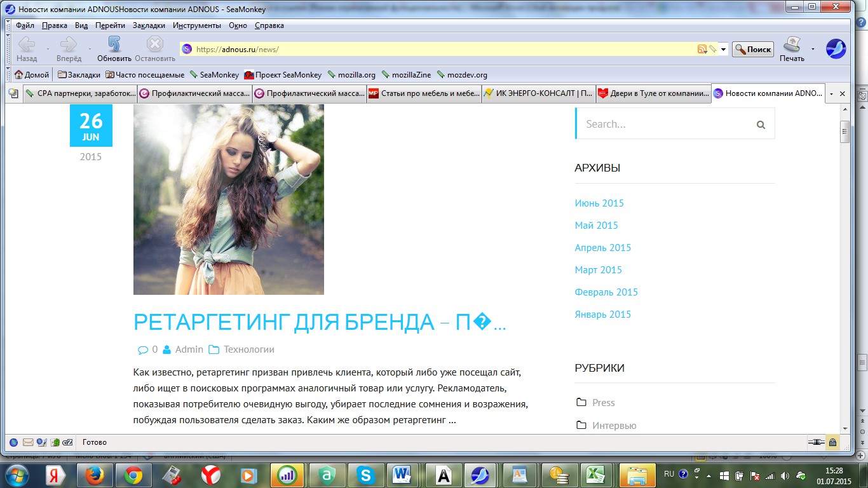
Task: Open the list-all-tabs dropdown arrow
Action: [x=832, y=93]
